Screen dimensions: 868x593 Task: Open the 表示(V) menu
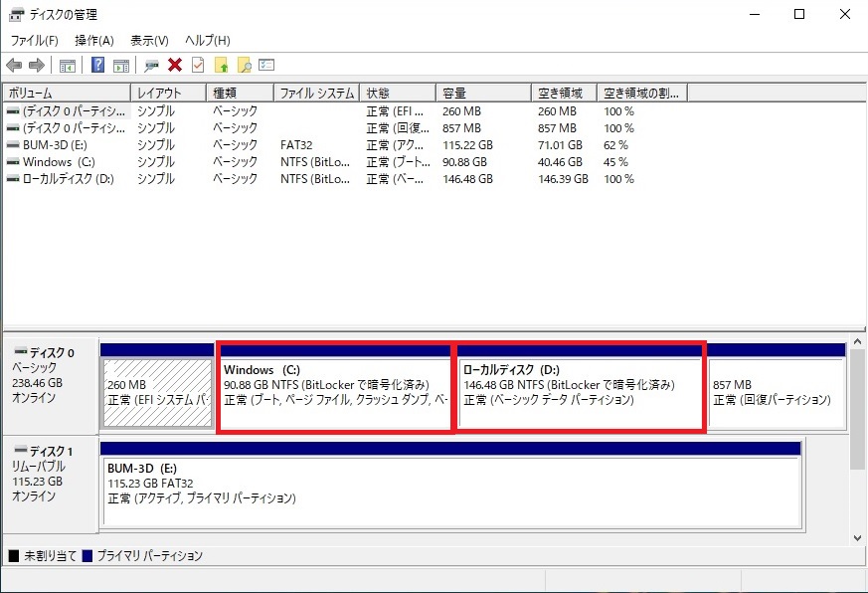(149, 41)
